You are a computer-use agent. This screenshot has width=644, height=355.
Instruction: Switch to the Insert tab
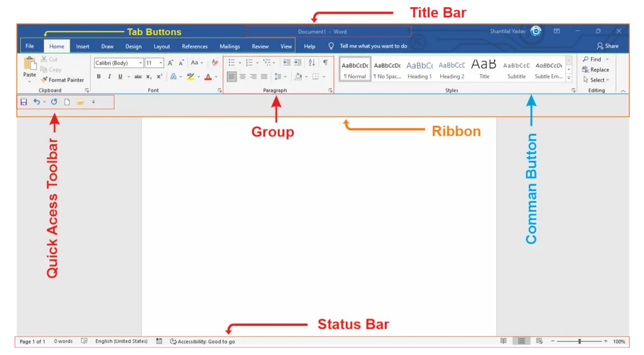[x=82, y=46]
